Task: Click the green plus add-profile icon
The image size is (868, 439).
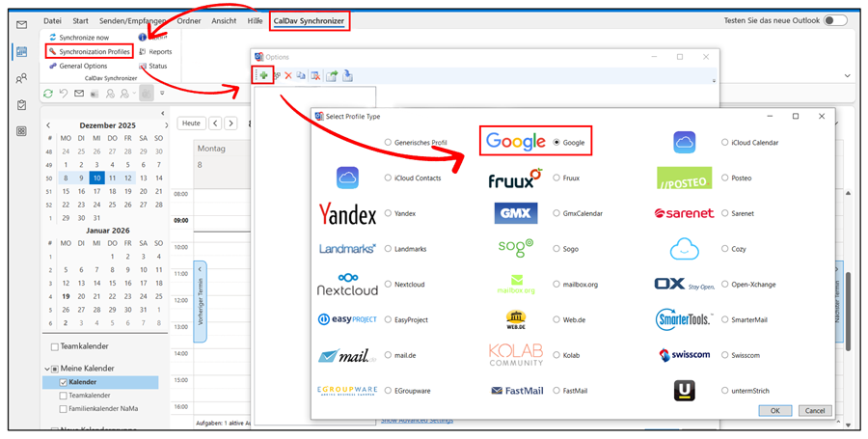Action: pos(264,75)
